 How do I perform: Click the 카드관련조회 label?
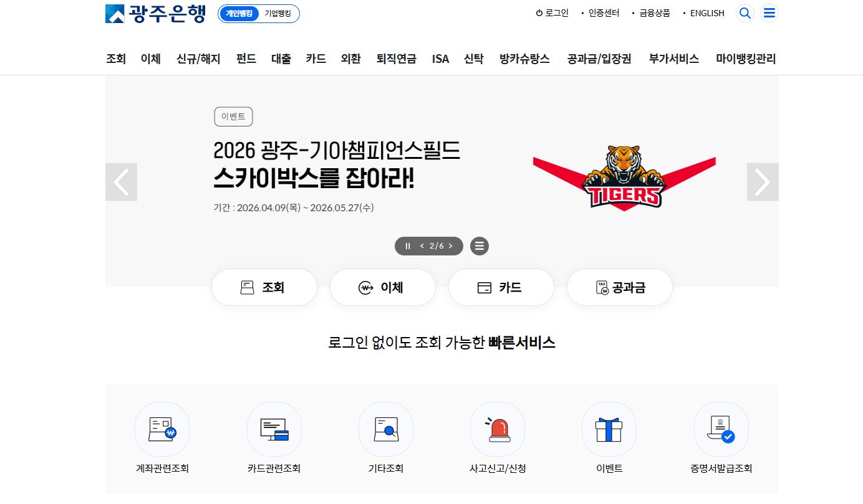click(x=274, y=468)
